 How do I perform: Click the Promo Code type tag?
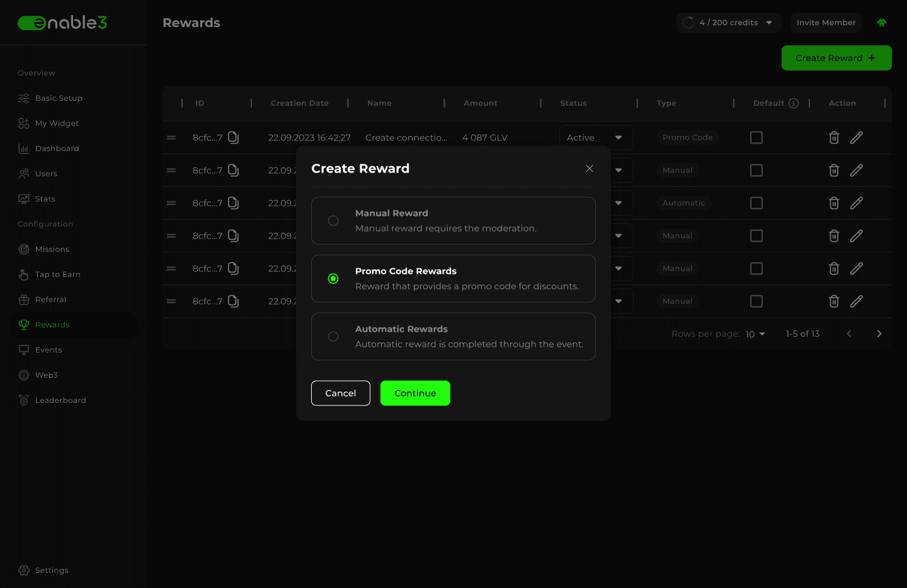click(688, 137)
